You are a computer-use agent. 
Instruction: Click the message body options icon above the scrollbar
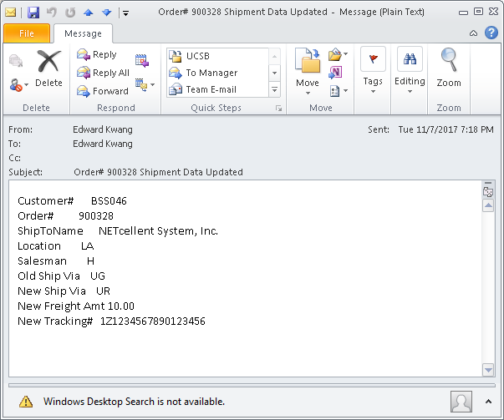pos(488,192)
